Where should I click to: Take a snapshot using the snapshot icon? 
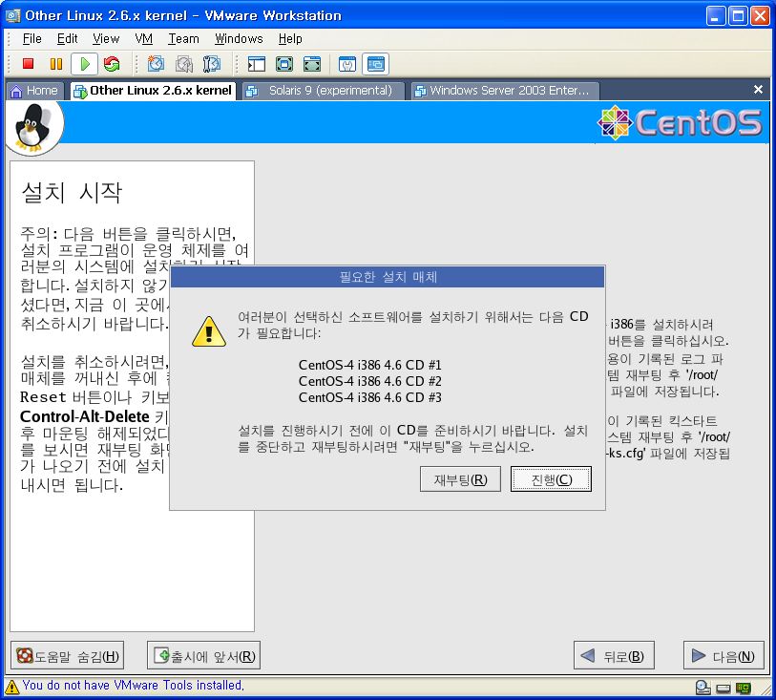(x=156, y=64)
